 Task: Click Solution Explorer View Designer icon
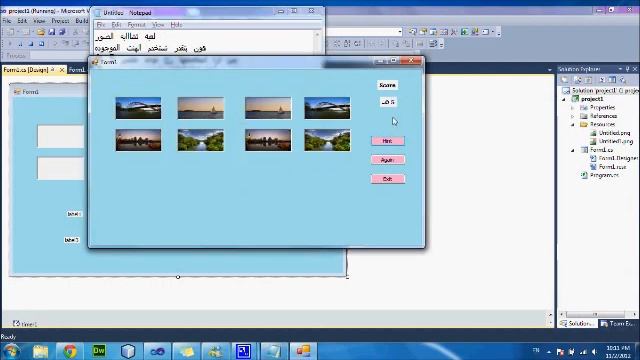point(612,80)
